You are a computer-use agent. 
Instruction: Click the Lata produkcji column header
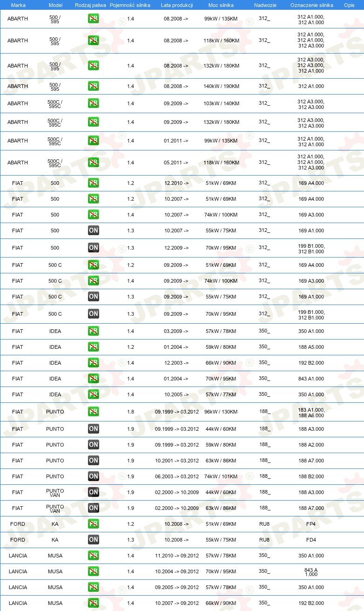click(176, 5)
